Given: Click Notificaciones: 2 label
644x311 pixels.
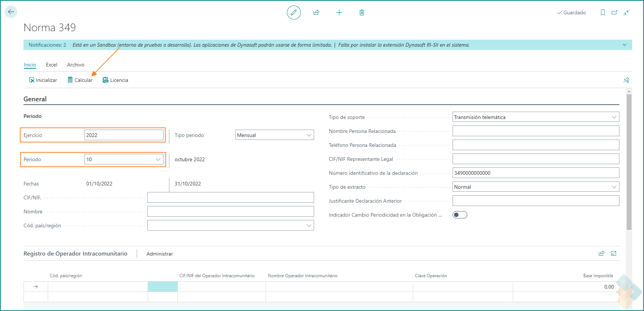Looking at the screenshot, I should click(47, 45).
